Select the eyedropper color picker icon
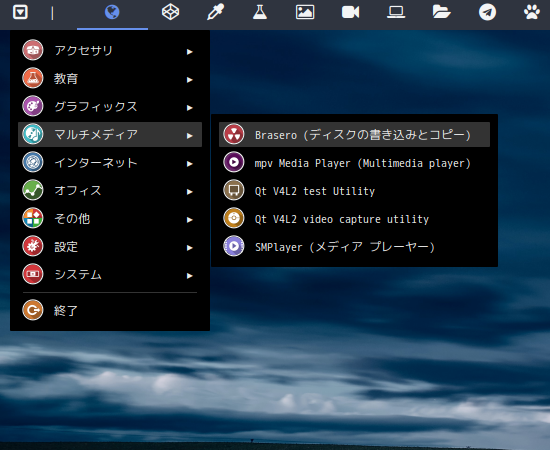Viewport: 550px width, 450px height. [215, 12]
